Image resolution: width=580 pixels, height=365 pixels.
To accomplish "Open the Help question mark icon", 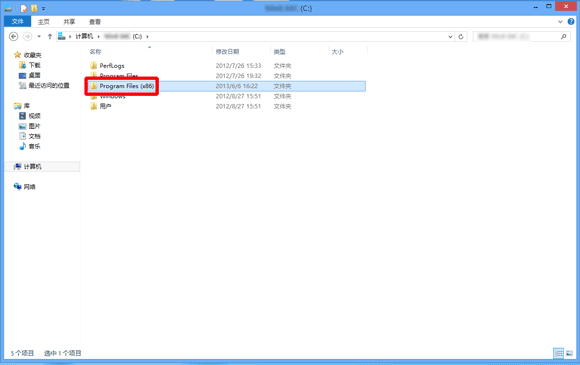I will pyautogui.click(x=571, y=22).
